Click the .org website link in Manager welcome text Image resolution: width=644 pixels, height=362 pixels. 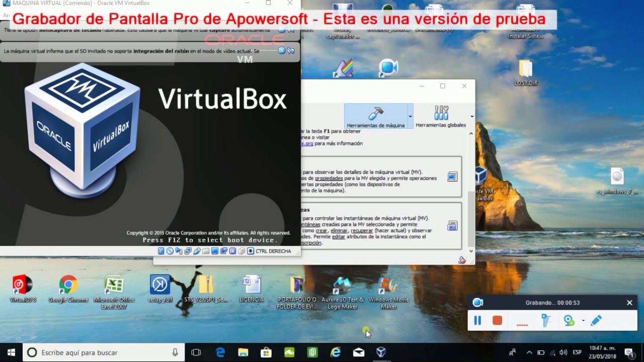[x=307, y=143]
